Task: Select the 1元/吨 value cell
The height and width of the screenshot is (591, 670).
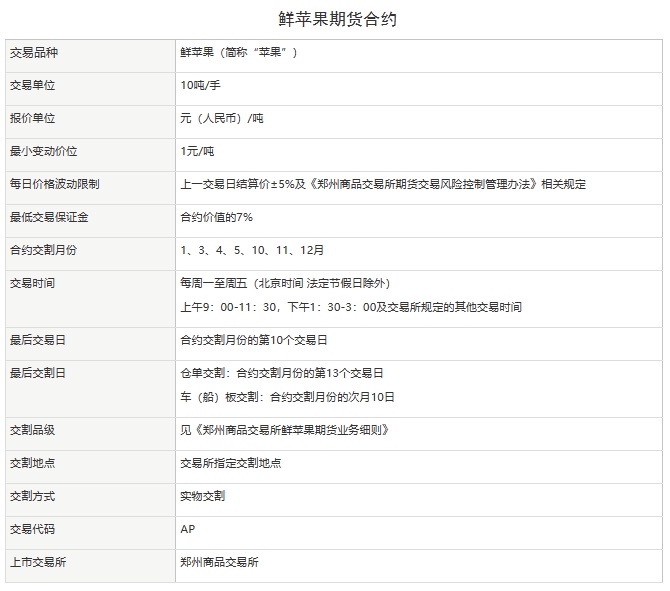Action: click(x=197, y=151)
